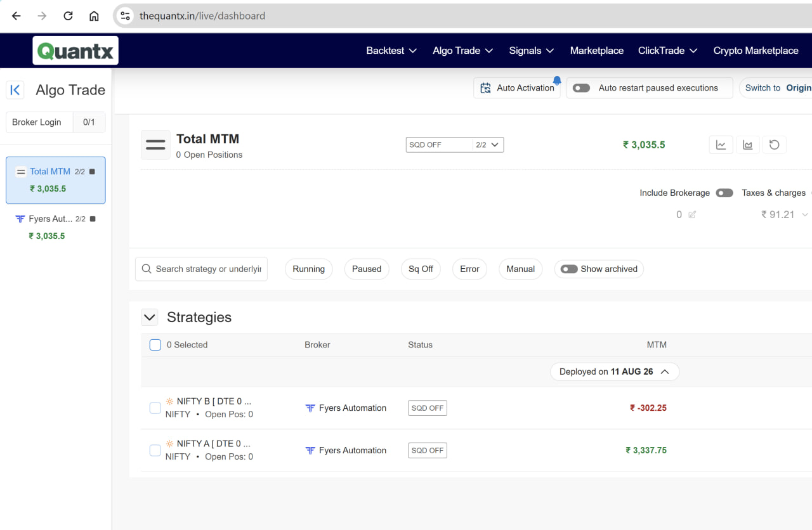Click the Fyers logo in the sidebar
Image resolution: width=812 pixels, height=530 pixels.
point(20,219)
